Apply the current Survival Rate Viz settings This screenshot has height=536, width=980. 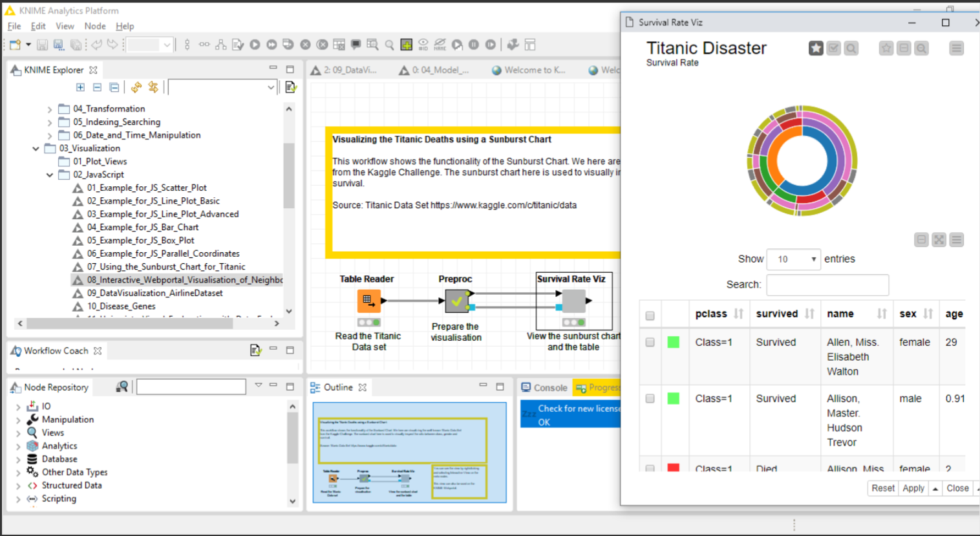913,488
